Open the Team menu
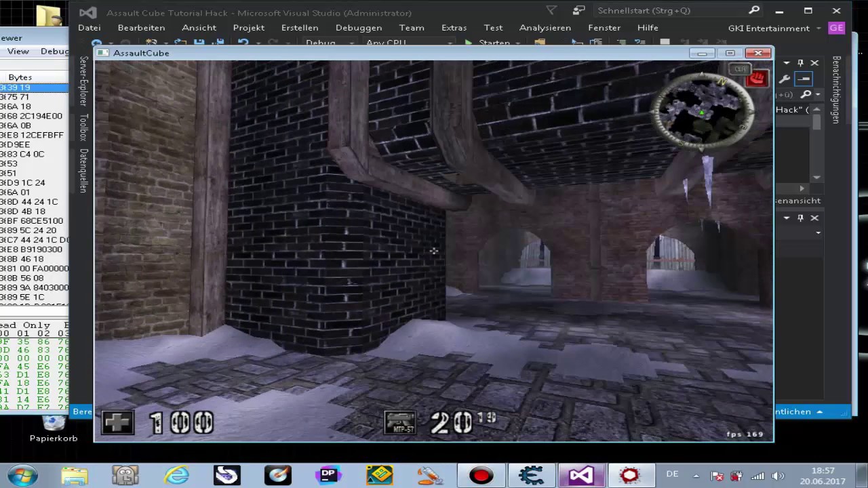 411,28
